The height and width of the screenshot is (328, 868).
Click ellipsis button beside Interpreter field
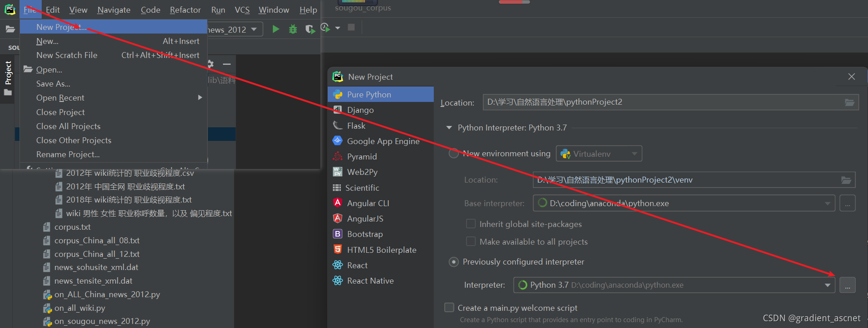click(x=847, y=285)
